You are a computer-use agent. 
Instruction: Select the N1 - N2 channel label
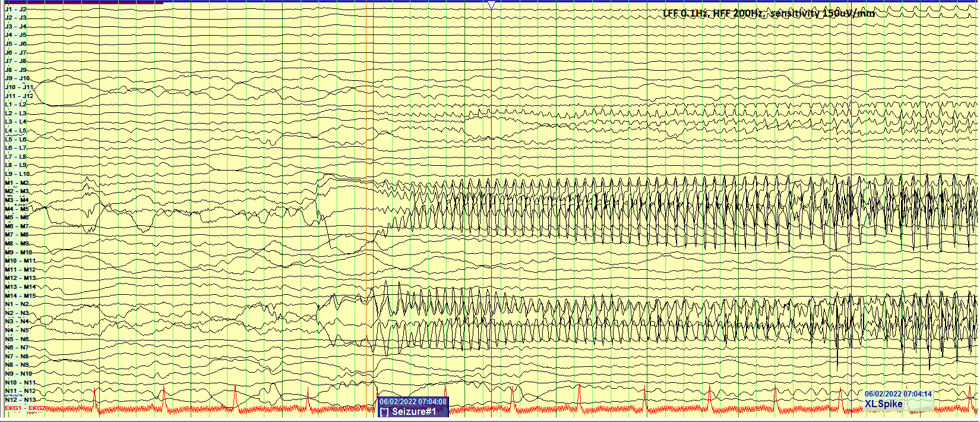[17, 304]
